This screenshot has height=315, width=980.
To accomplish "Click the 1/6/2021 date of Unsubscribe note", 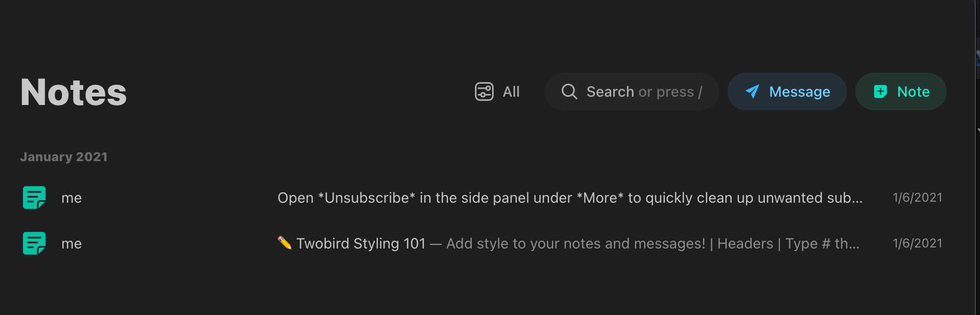I will [x=917, y=198].
